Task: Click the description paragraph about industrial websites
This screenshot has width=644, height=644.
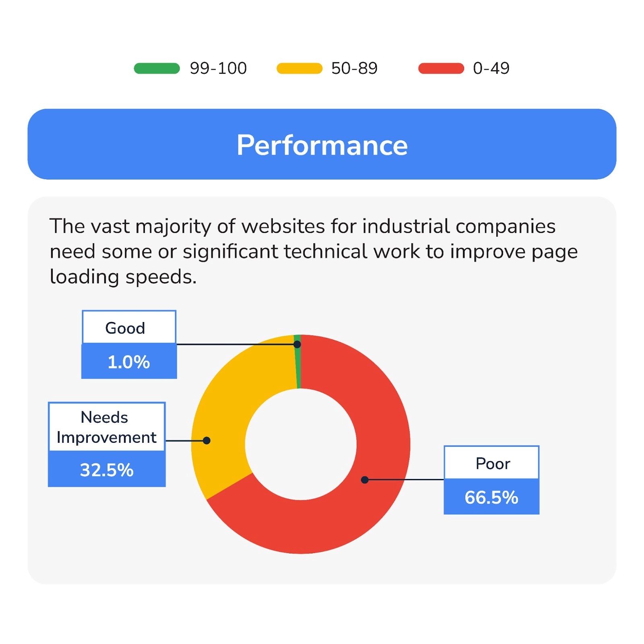Action: coord(314,251)
